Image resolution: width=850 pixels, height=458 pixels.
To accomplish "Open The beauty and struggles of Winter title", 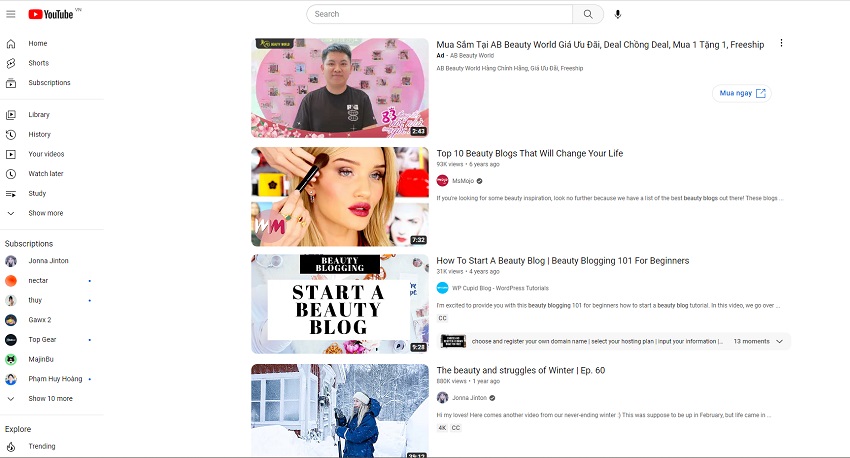I will pyautogui.click(x=520, y=371).
